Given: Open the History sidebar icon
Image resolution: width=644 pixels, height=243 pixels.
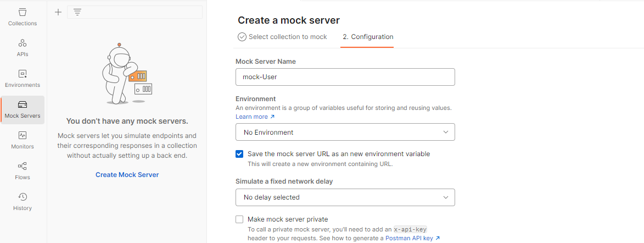Looking at the screenshot, I should click(23, 202).
